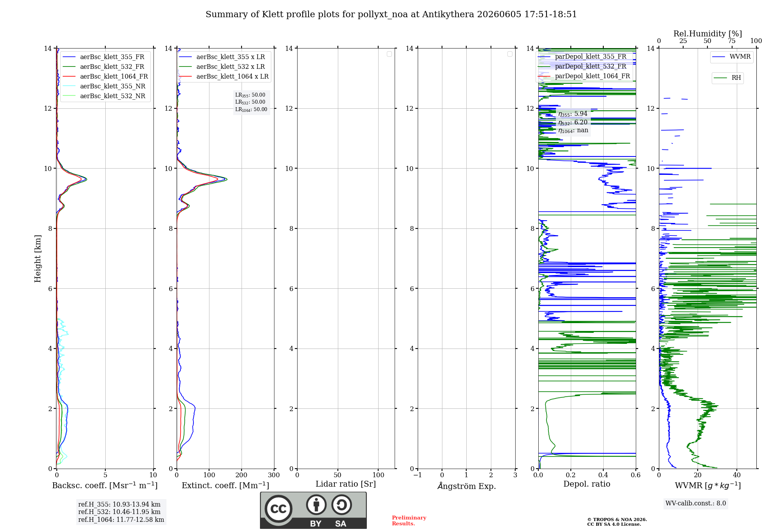Click the aerBsc_klett_1064_FR legend entry
Viewport: 783px width, 532px height.
105,77
